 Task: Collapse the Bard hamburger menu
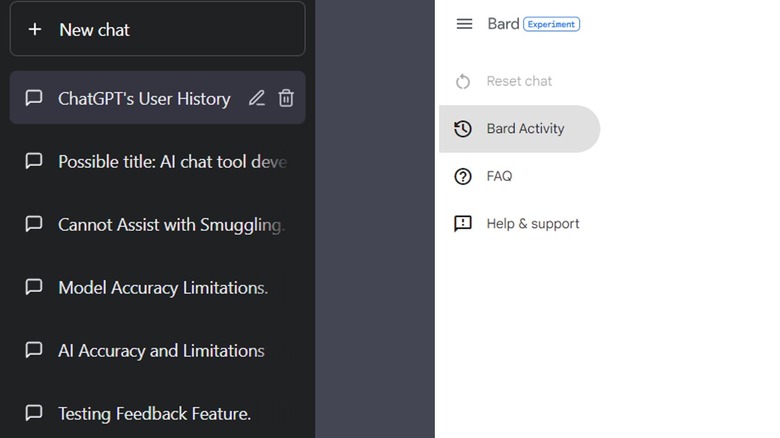pos(464,24)
